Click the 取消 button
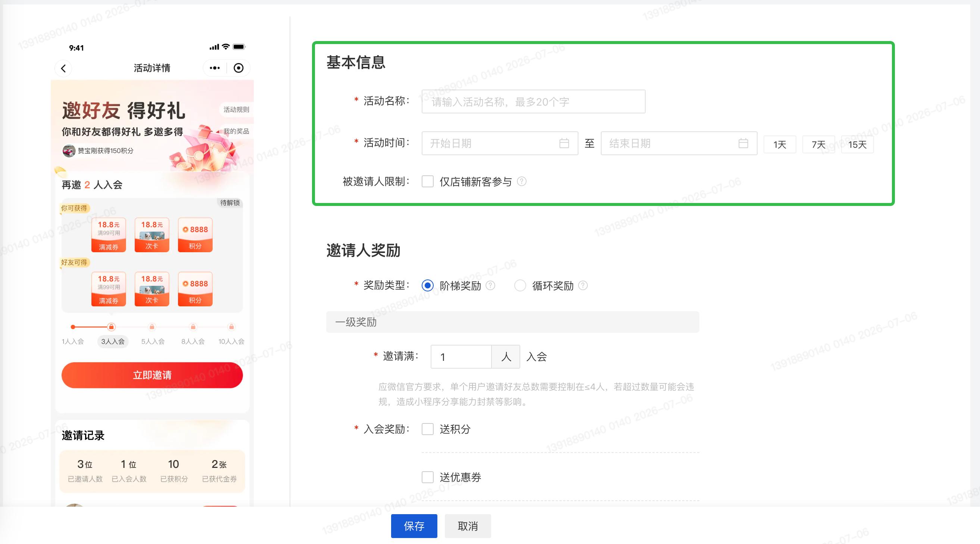Image resolution: width=980 pixels, height=544 pixels. (x=468, y=526)
